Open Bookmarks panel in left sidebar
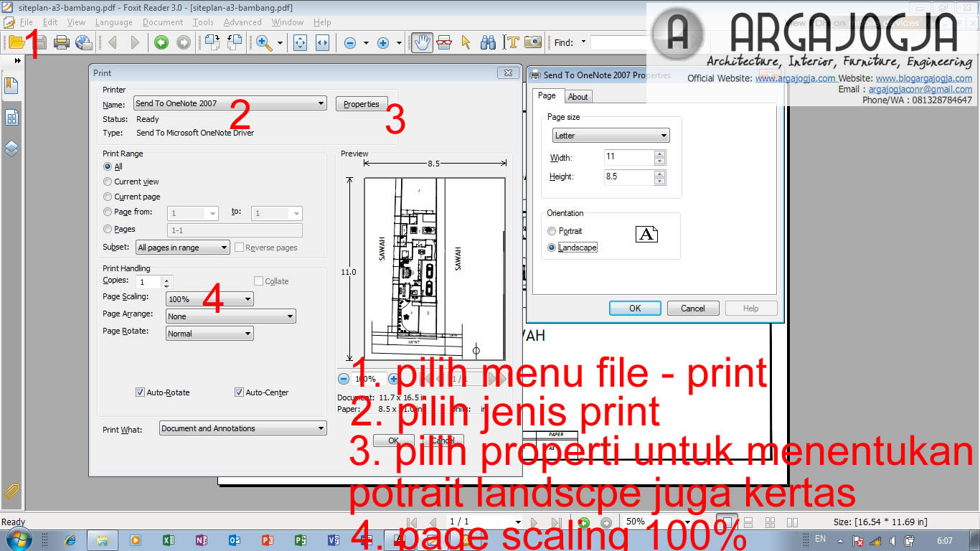Viewport: 980px width, 551px height. pos(11,85)
